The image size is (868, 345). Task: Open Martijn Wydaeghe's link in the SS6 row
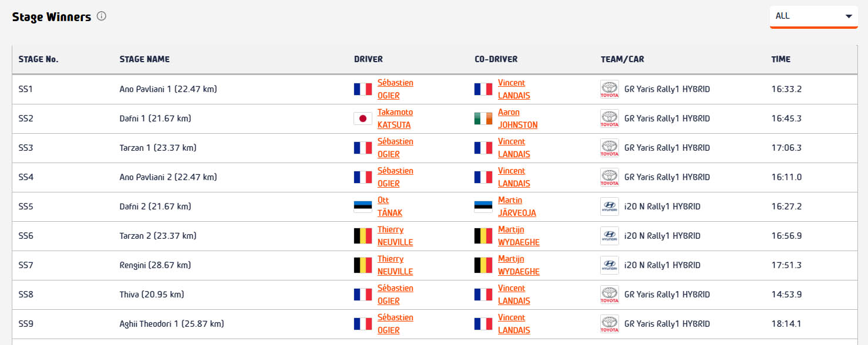tap(518, 236)
